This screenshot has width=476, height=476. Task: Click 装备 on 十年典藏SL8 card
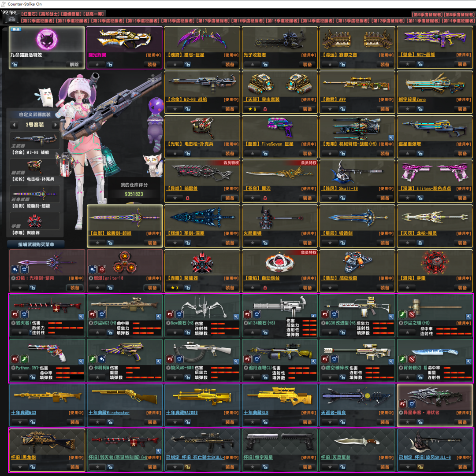click(x=307, y=422)
